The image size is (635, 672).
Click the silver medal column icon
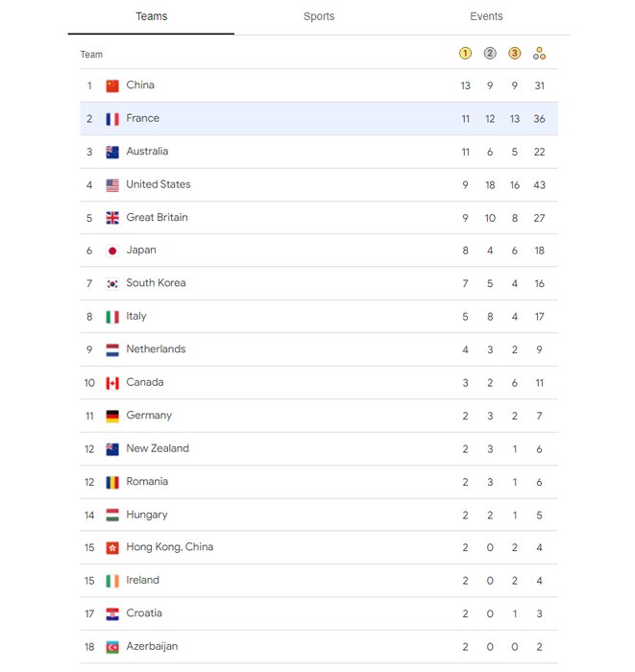490,54
